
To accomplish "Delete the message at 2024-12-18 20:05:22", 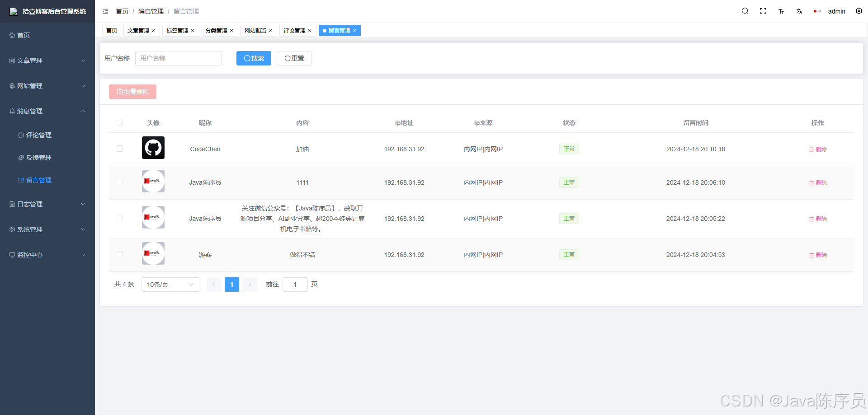I will pyautogui.click(x=818, y=219).
